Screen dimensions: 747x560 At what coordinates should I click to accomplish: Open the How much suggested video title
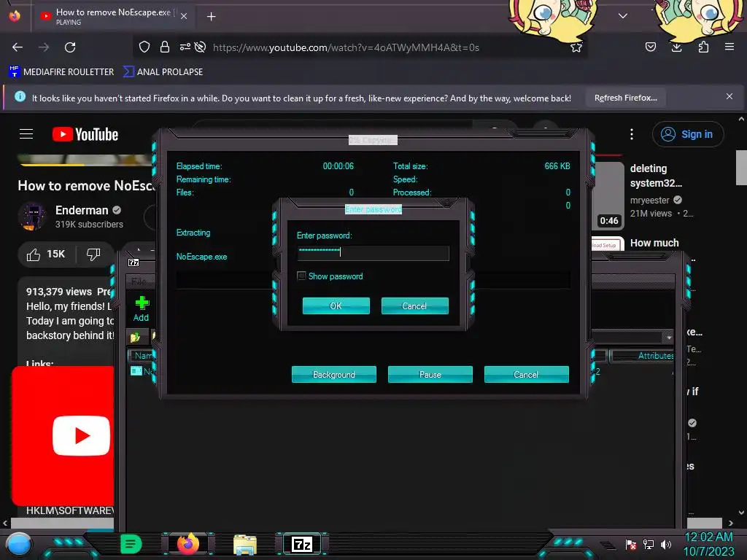click(x=654, y=243)
